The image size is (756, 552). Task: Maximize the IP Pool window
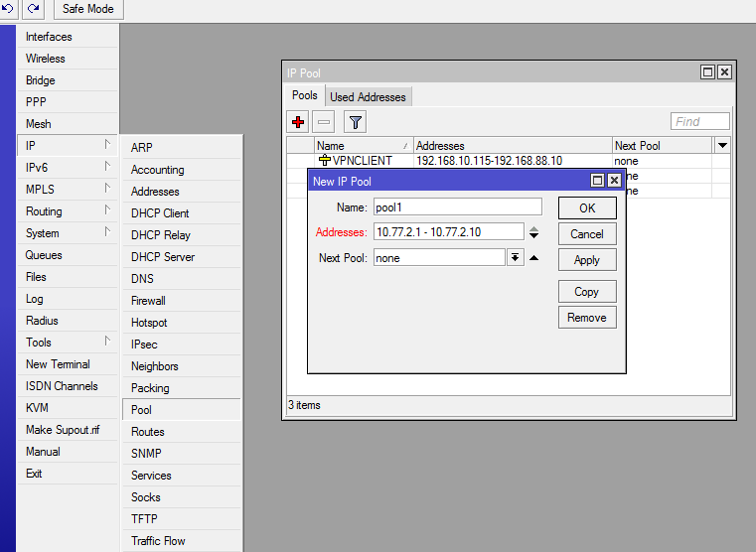click(707, 72)
